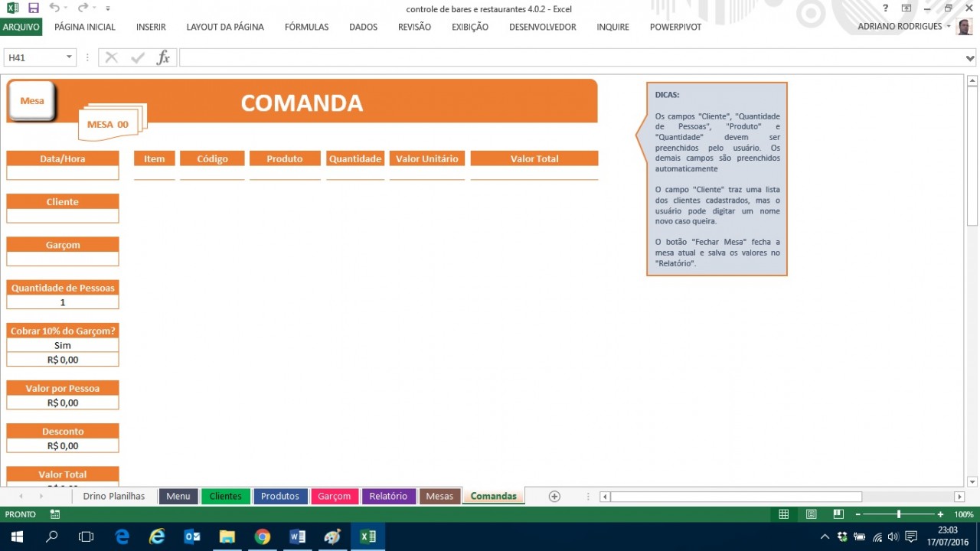Save the workbook with the floppy disk icon
This screenshot has height=551, width=980.
[x=33, y=8]
